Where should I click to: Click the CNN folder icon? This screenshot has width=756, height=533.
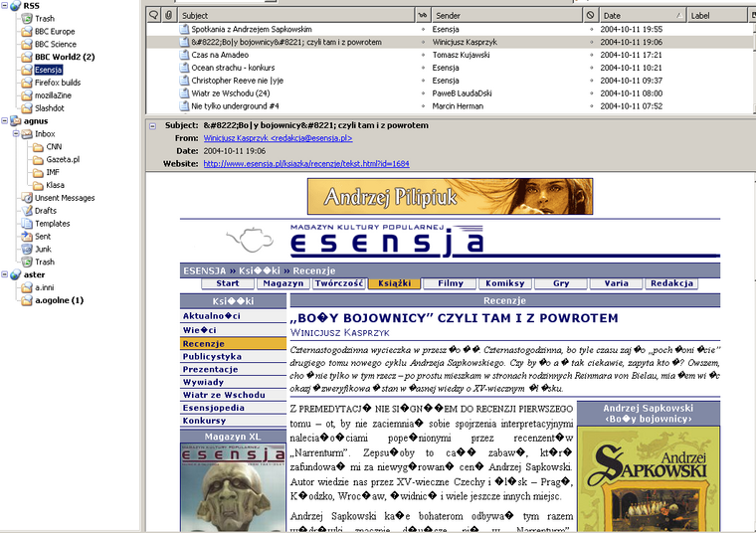pyautogui.click(x=38, y=147)
